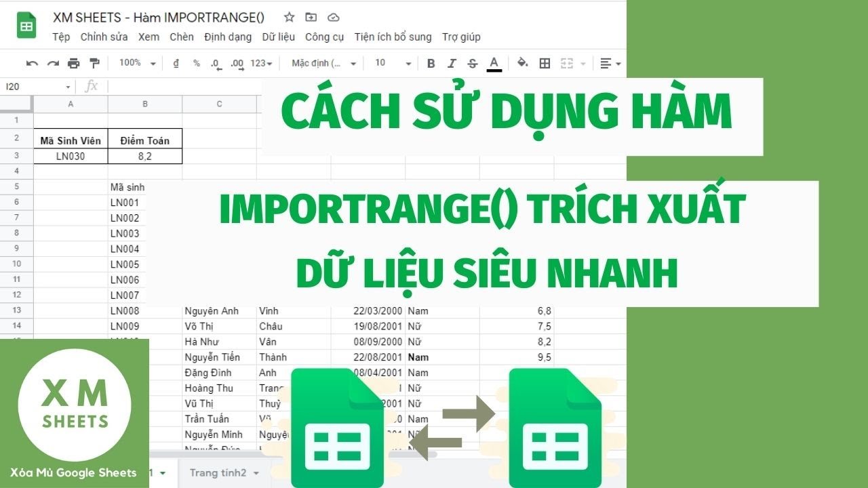Select the score cell "9,5"
This screenshot has height=488, width=868.
pyautogui.click(x=517, y=357)
